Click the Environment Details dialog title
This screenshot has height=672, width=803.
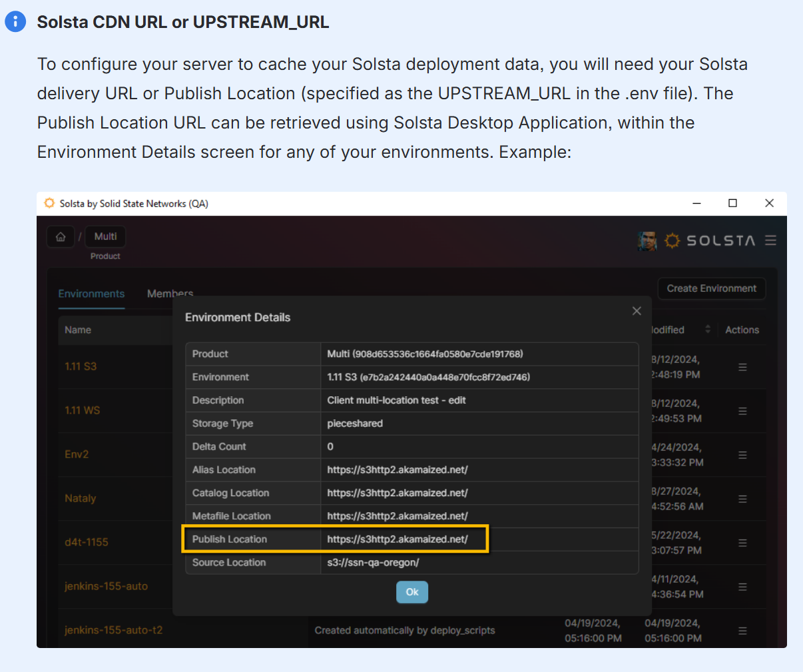click(238, 317)
